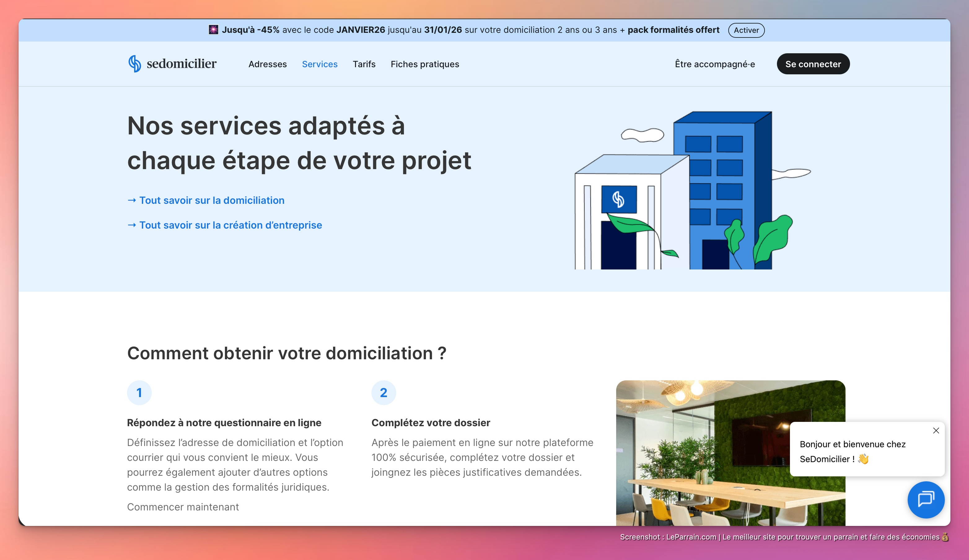Click the arrow icon before 'Tout savoir sur la création d'entreprise'

point(132,225)
